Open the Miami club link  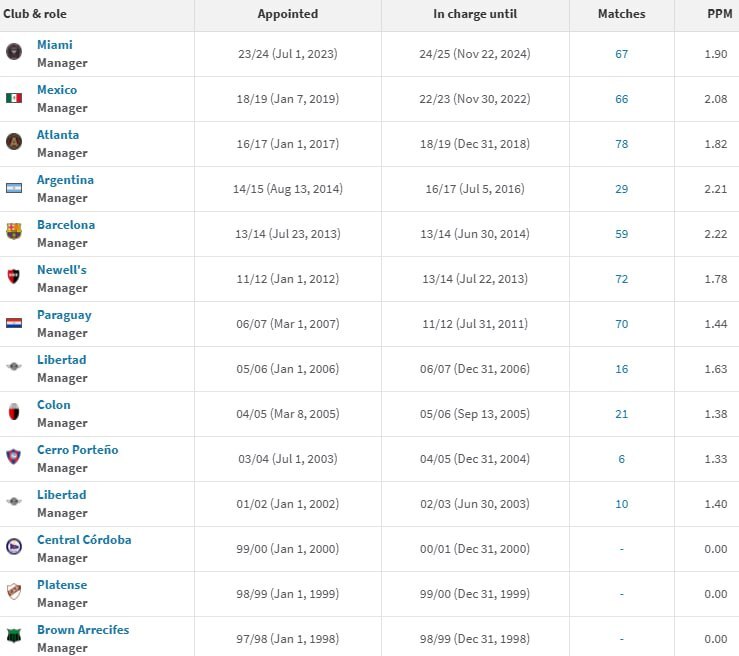(55, 45)
